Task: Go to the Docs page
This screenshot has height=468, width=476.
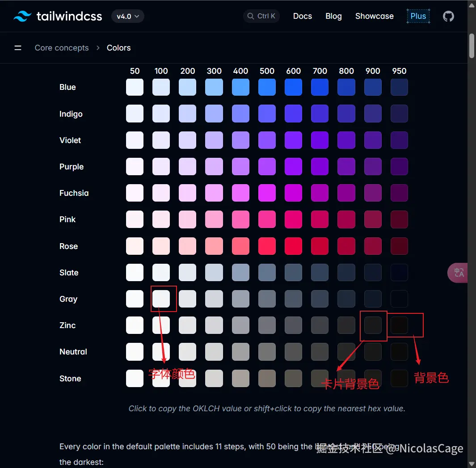Action: pos(302,16)
